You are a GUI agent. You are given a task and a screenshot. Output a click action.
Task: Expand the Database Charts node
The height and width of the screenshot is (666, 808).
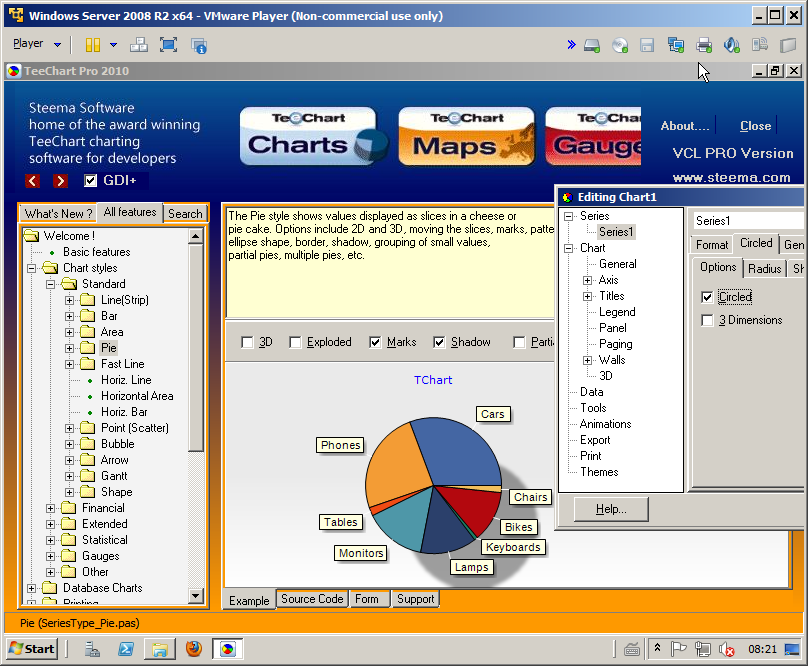click(x=31, y=588)
